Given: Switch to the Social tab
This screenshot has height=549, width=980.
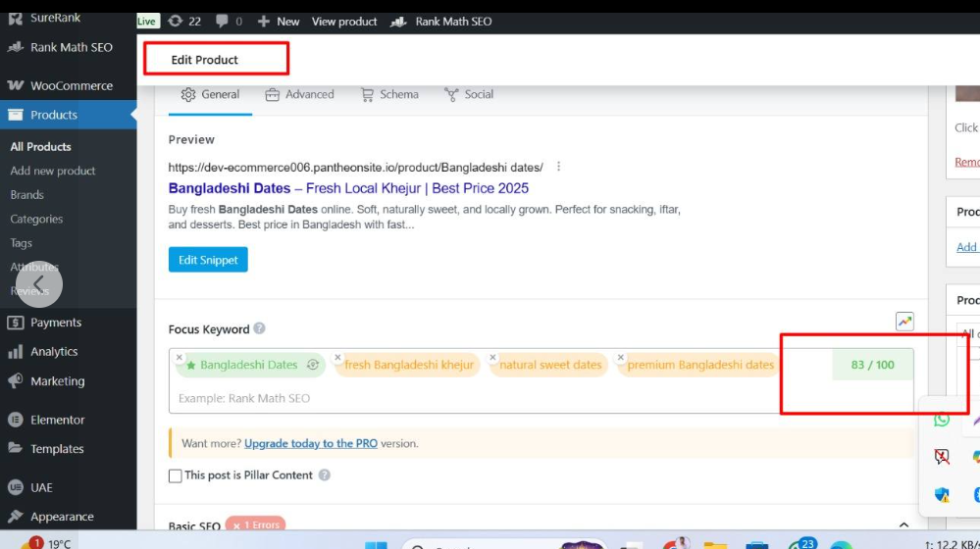Looking at the screenshot, I should coord(469,95).
